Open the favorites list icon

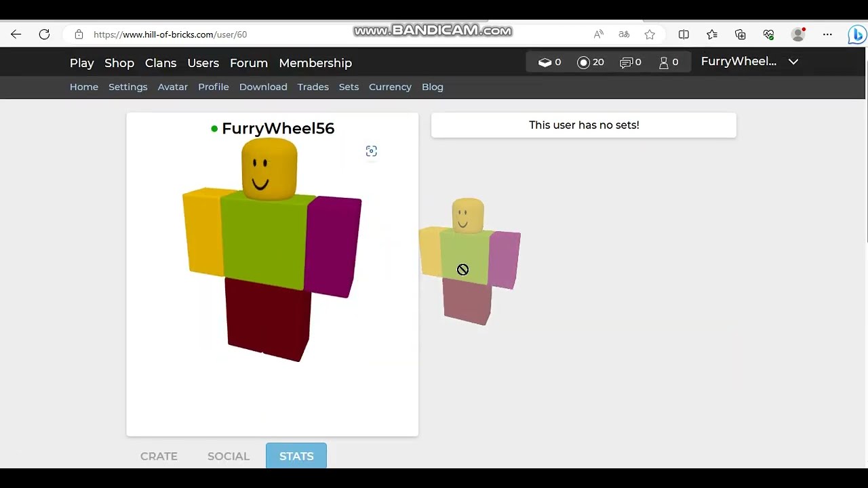712,35
